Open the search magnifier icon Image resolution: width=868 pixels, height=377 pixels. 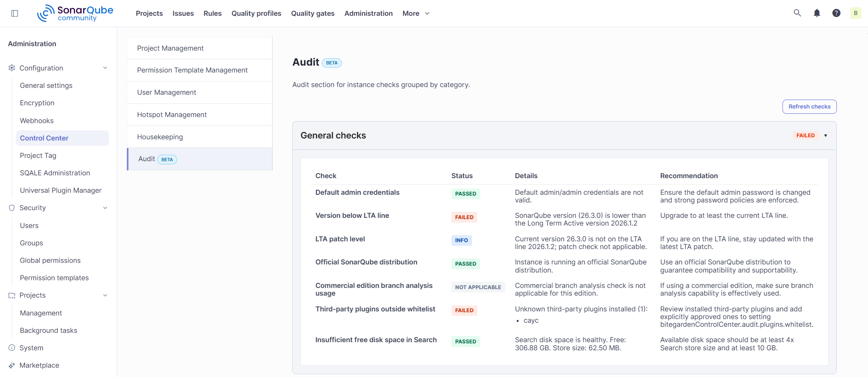pyautogui.click(x=797, y=13)
